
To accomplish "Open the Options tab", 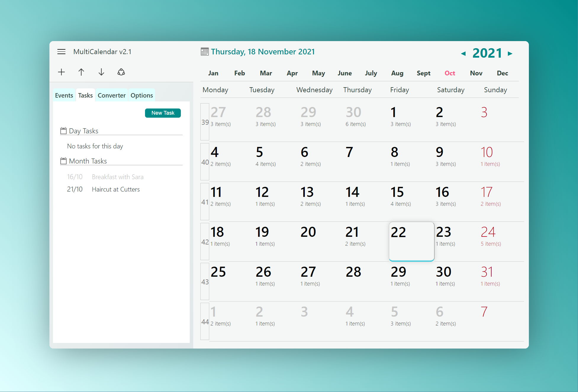I will (x=142, y=95).
